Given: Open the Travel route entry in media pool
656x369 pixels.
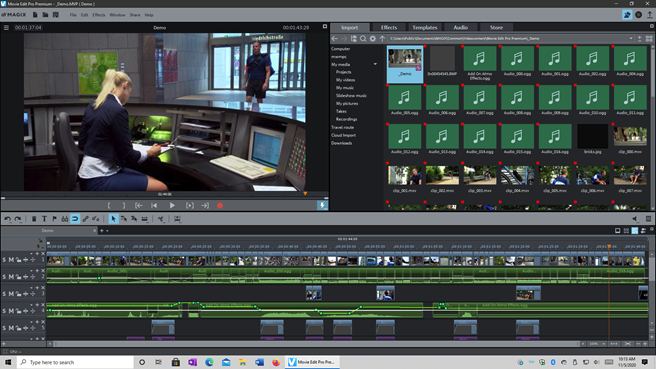Looking at the screenshot, I should tap(343, 127).
